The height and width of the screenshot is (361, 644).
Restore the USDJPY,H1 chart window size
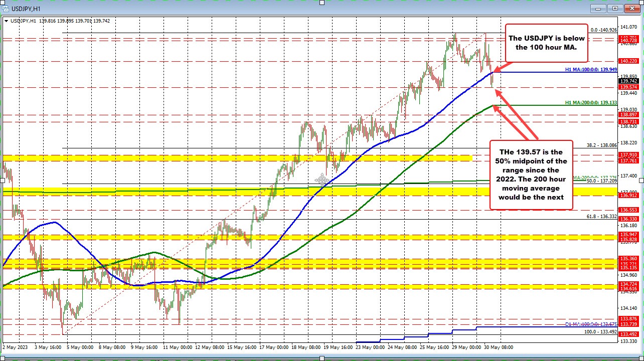click(616, 9)
